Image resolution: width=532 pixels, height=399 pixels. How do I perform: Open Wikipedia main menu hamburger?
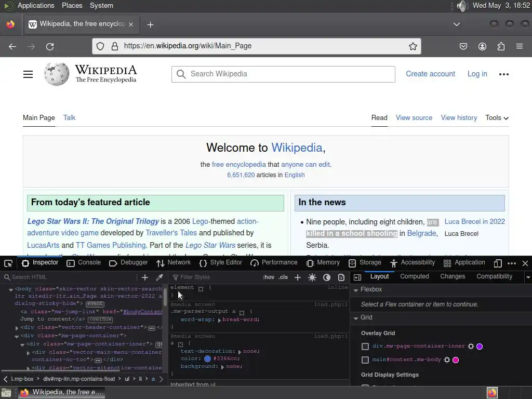coord(28,74)
